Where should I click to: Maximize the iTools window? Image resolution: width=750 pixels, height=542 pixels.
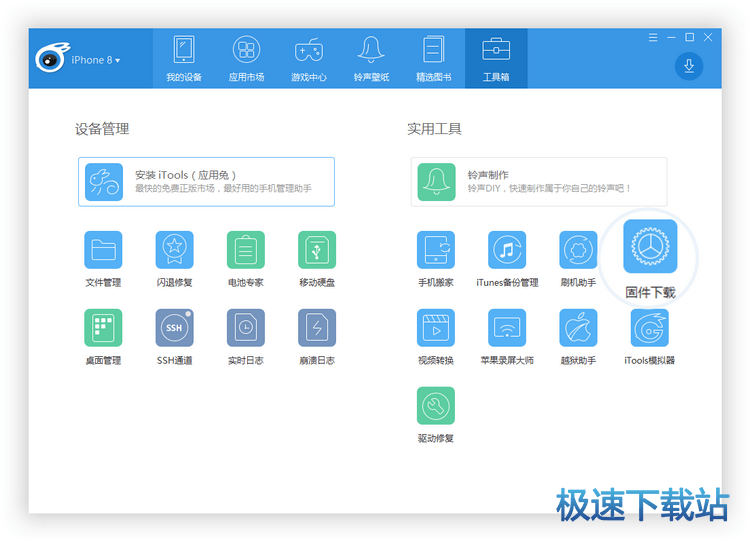689,37
